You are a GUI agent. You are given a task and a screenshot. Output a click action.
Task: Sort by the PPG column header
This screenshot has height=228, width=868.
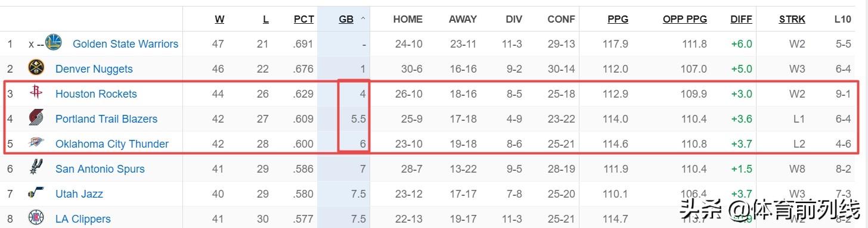(618, 19)
